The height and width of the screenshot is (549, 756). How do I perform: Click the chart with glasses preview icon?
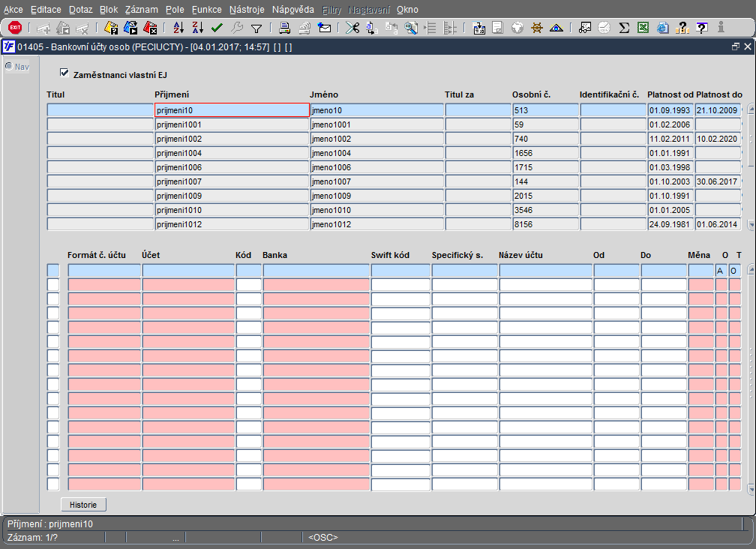[x=585, y=28]
